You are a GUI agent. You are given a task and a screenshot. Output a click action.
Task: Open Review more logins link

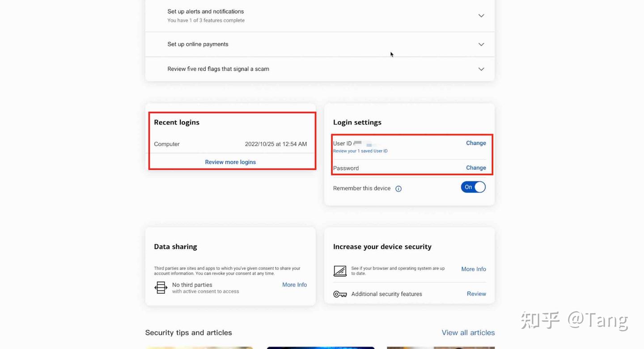pos(230,162)
